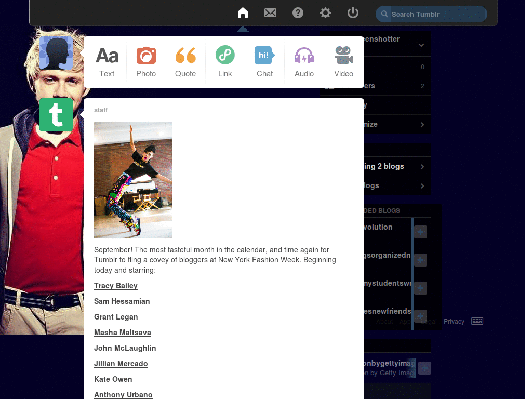Click the green Tumblr staff avatar

[x=56, y=115]
